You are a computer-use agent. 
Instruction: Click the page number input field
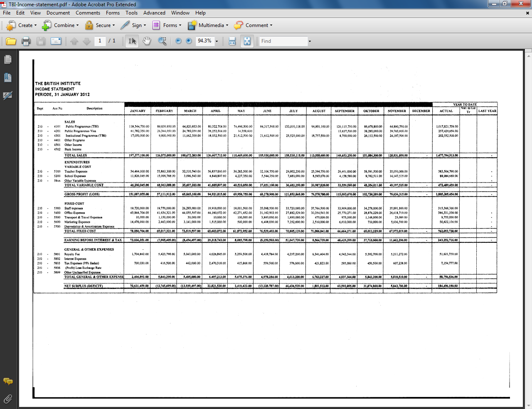coord(100,41)
